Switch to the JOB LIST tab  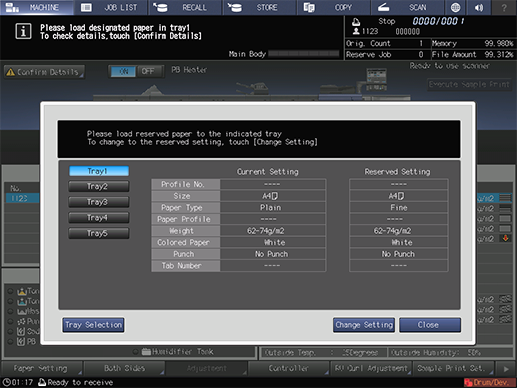pyautogui.click(x=111, y=7)
